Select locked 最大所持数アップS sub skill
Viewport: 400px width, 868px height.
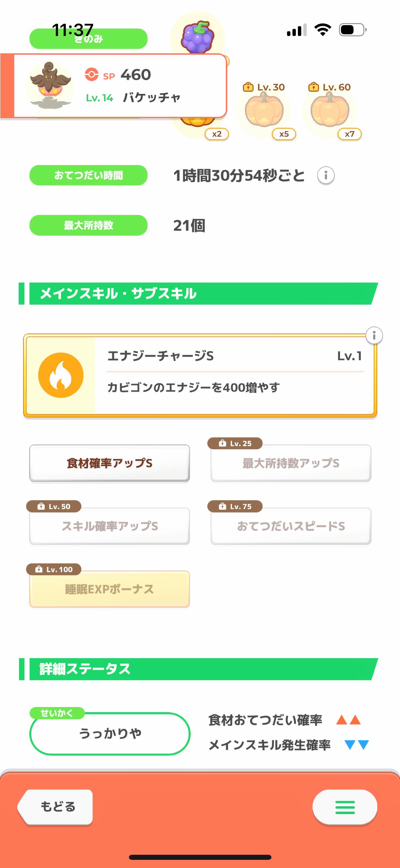coord(291,463)
